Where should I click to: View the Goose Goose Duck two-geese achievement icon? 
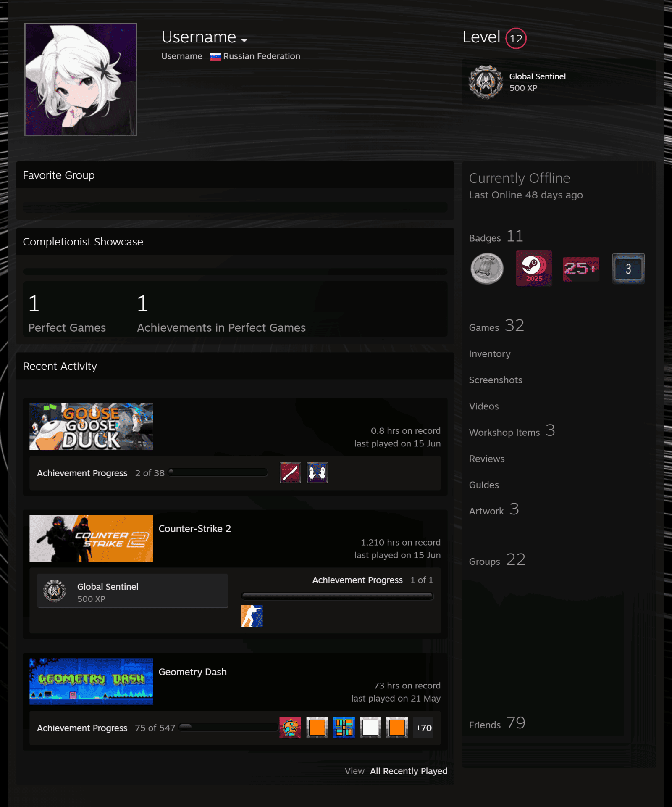pyautogui.click(x=317, y=473)
